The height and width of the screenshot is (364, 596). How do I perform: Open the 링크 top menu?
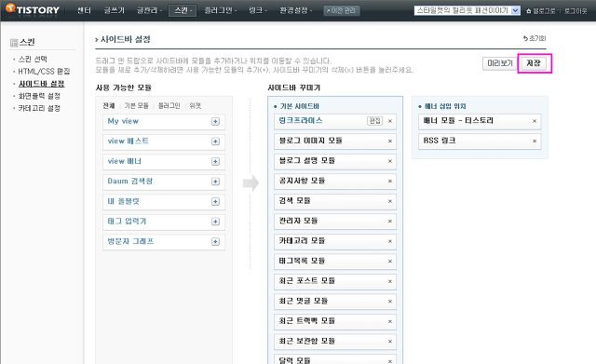[257, 10]
